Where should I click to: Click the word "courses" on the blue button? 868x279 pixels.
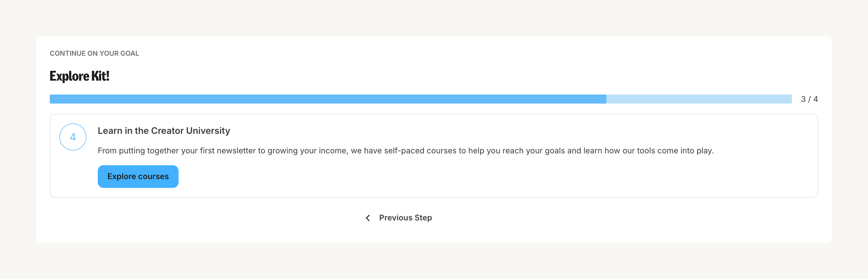tap(153, 177)
